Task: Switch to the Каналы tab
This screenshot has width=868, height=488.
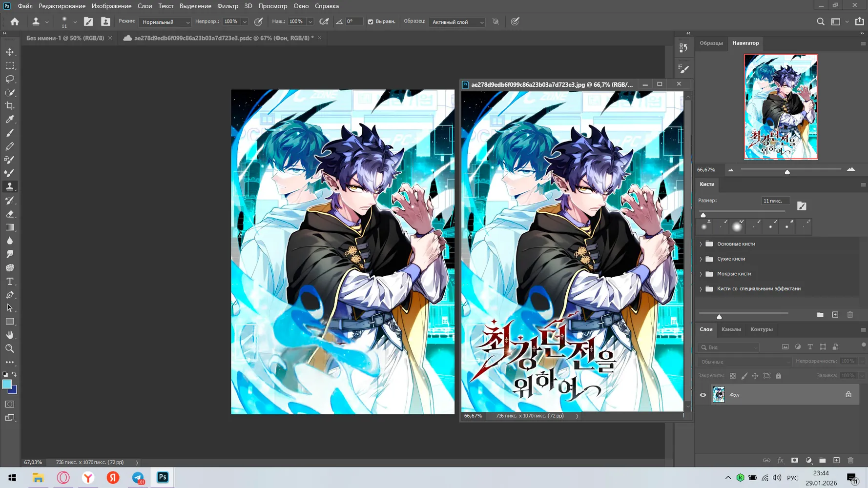Action: [731, 329]
